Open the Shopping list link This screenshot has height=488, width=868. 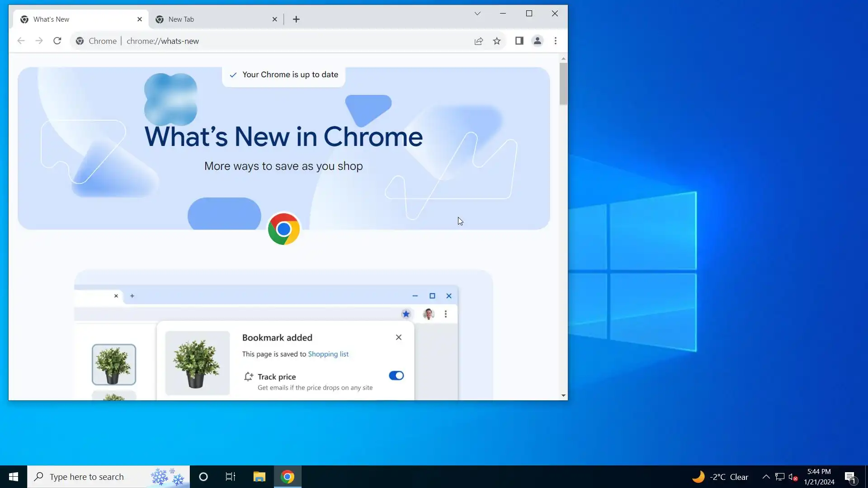[x=328, y=354]
